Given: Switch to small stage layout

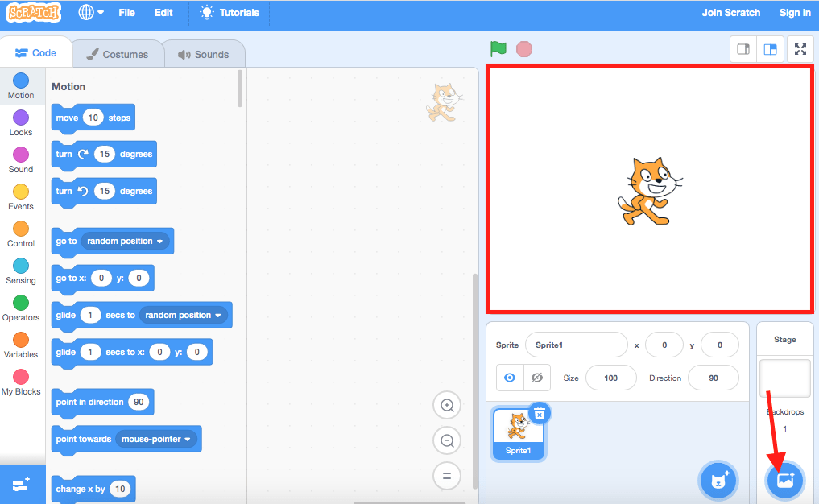Looking at the screenshot, I should [742, 49].
